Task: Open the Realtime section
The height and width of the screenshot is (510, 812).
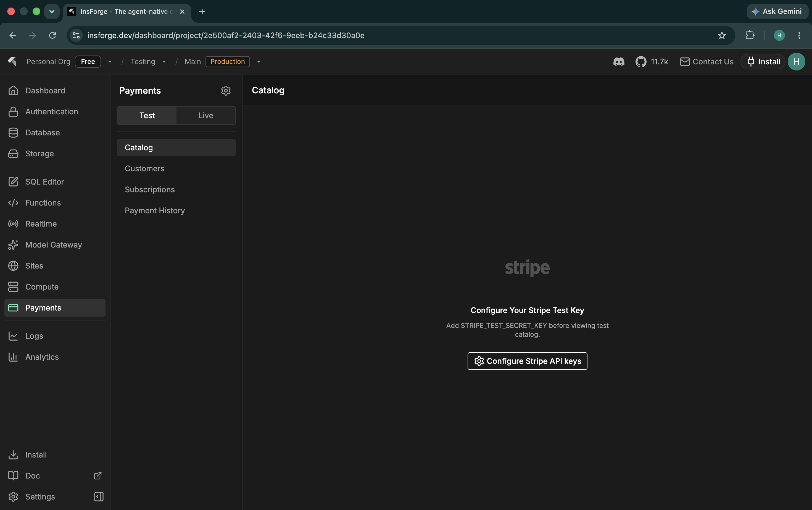Action: tap(55, 224)
